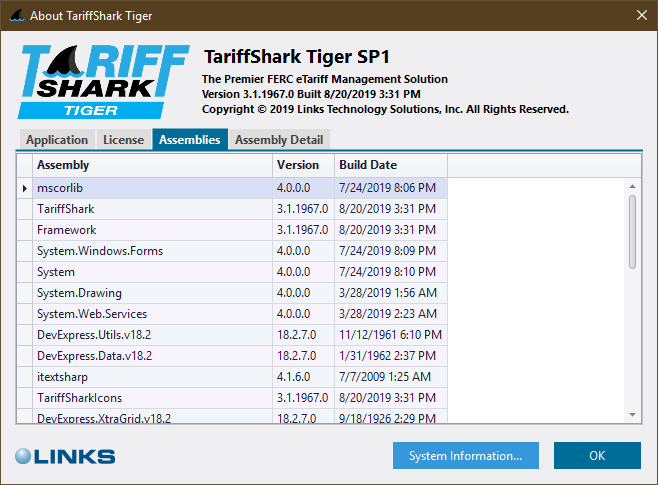Click the Copyright 2019 Links Technology text

coord(385,109)
